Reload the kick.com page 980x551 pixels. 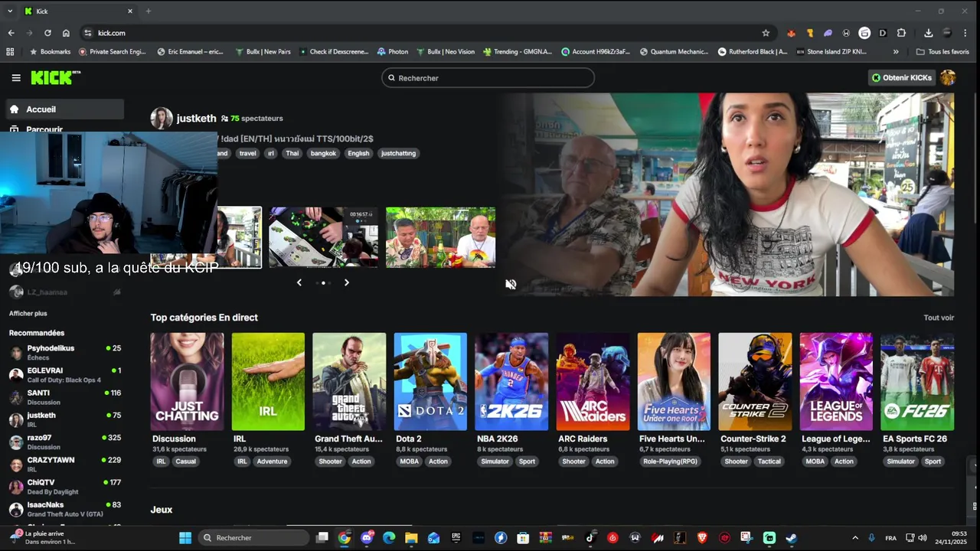(47, 33)
